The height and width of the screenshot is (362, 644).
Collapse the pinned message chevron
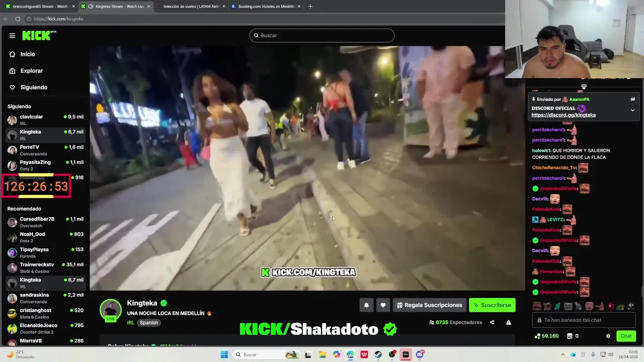coord(633,110)
